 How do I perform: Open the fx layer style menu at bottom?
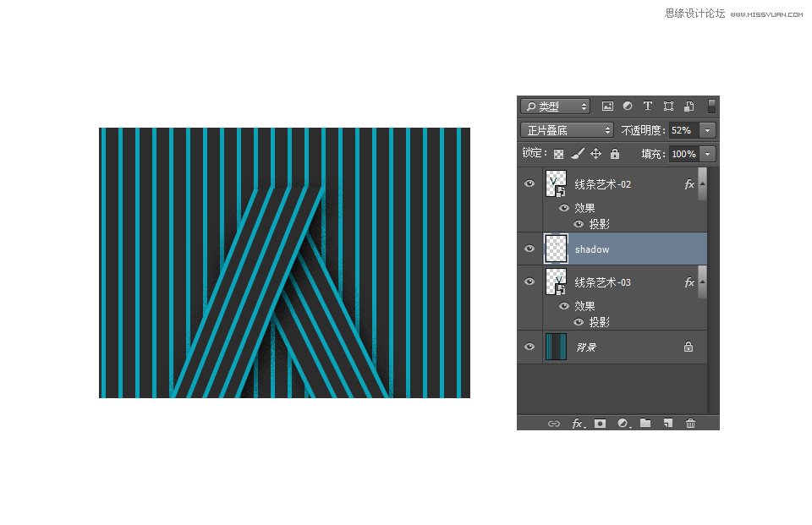coord(577,424)
